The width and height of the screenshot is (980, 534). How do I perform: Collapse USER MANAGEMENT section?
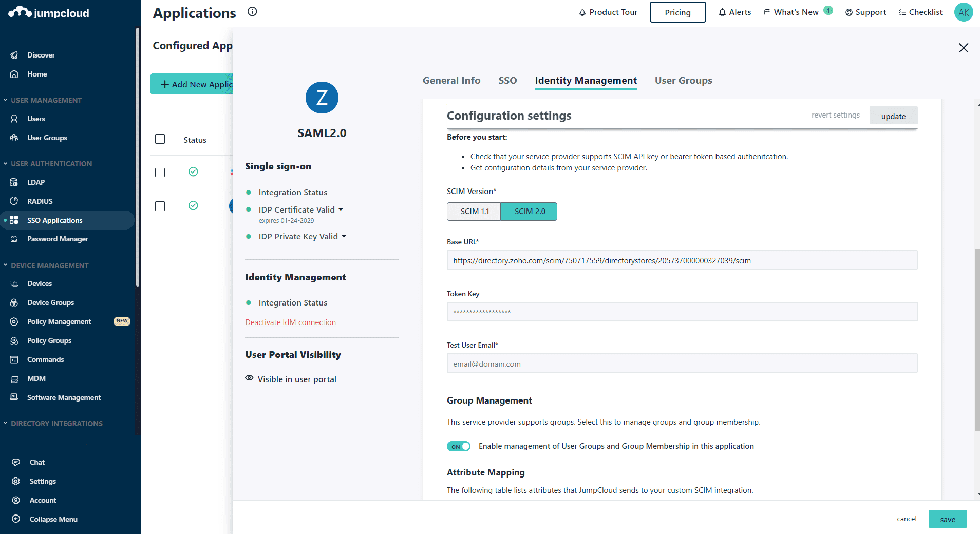pyautogui.click(x=5, y=100)
